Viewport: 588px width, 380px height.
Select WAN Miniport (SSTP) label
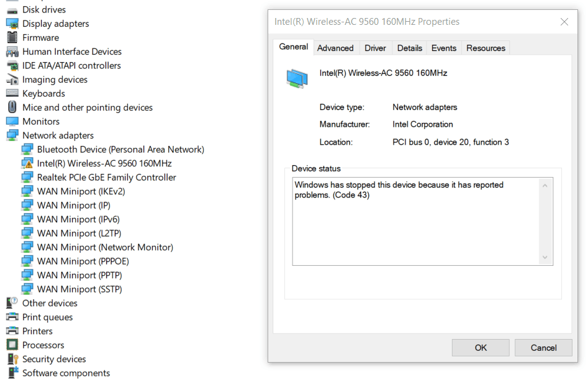pos(79,289)
